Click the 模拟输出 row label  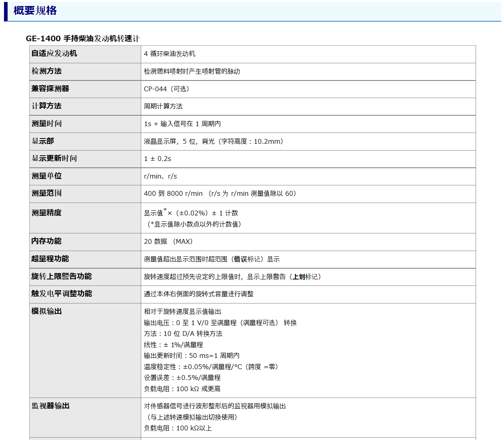point(47,311)
